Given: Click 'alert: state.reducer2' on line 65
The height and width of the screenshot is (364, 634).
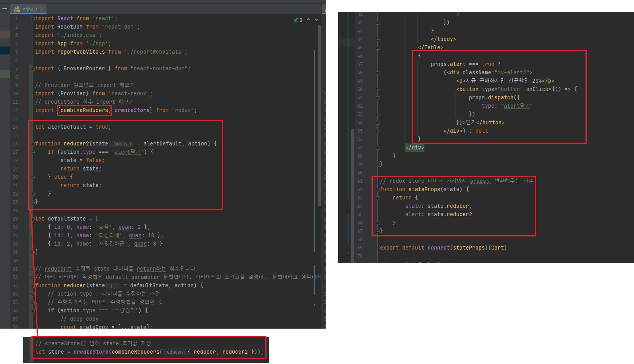Looking at the screenshot, I should tap(439, 215).
